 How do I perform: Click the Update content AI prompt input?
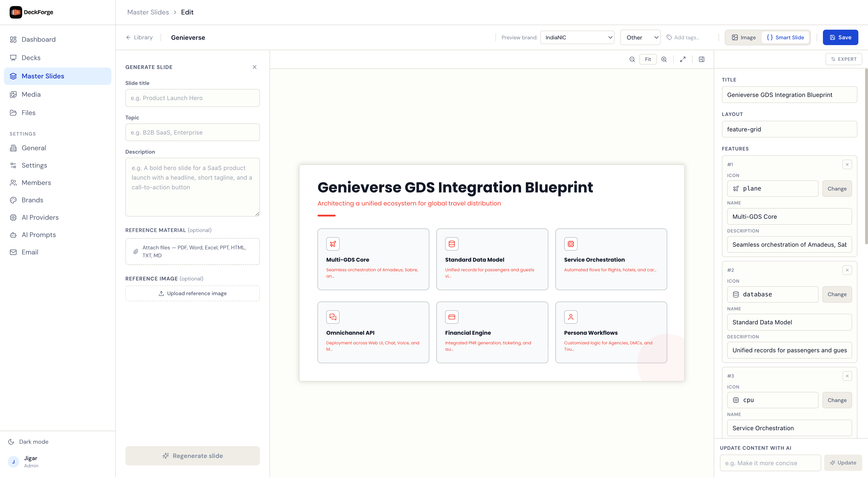(x=770, y=463)
